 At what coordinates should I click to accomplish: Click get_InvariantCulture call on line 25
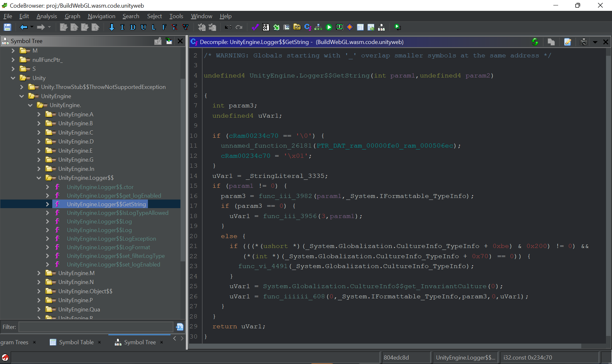tap(375, 286)
